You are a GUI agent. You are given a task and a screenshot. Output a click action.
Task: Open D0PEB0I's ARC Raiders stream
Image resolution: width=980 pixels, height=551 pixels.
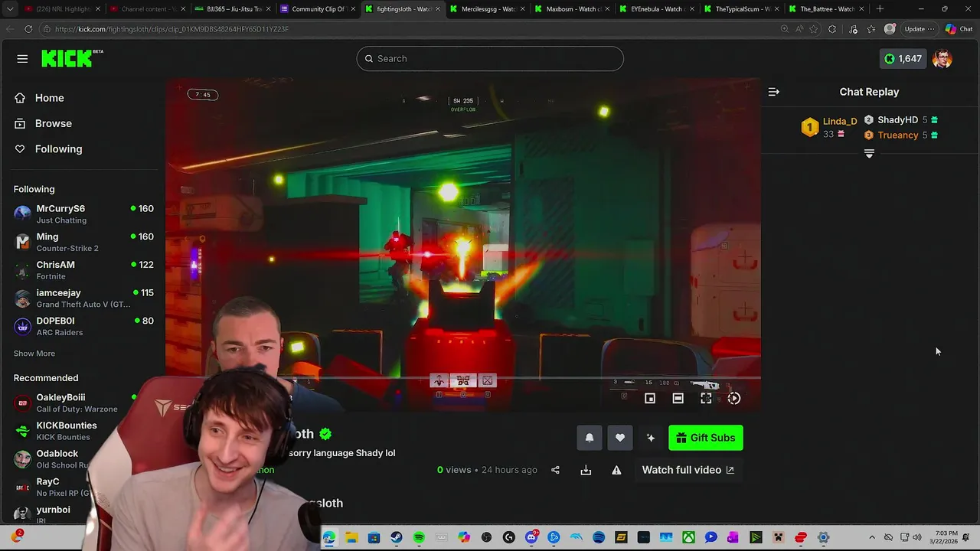click(83, 326)
